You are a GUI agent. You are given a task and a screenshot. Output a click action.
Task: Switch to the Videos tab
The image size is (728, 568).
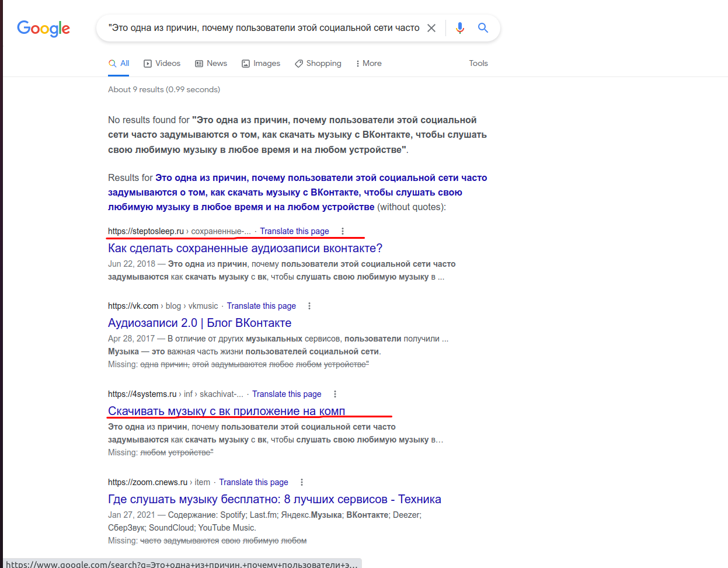point(162,63)
